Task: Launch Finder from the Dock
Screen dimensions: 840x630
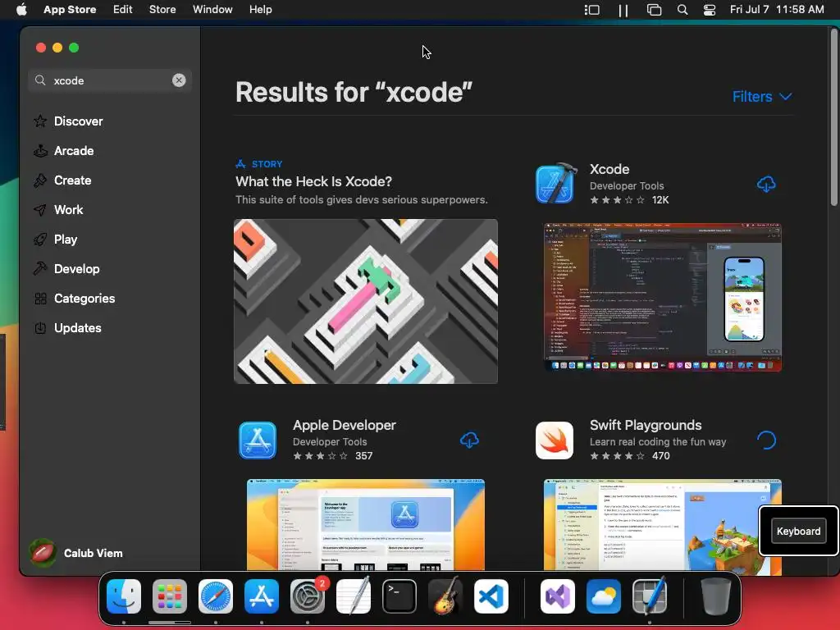Action: pyautogui.click(x=124, y=596)
